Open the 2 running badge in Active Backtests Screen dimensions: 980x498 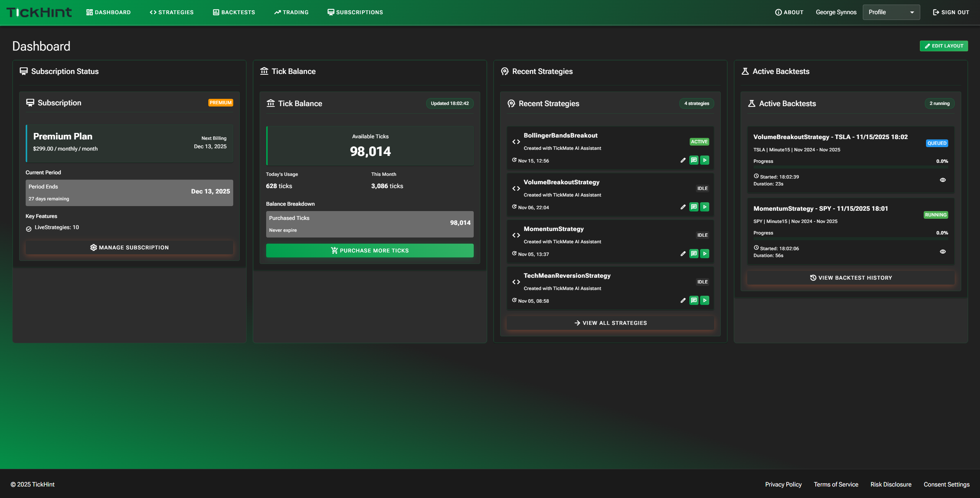(940, 103)
